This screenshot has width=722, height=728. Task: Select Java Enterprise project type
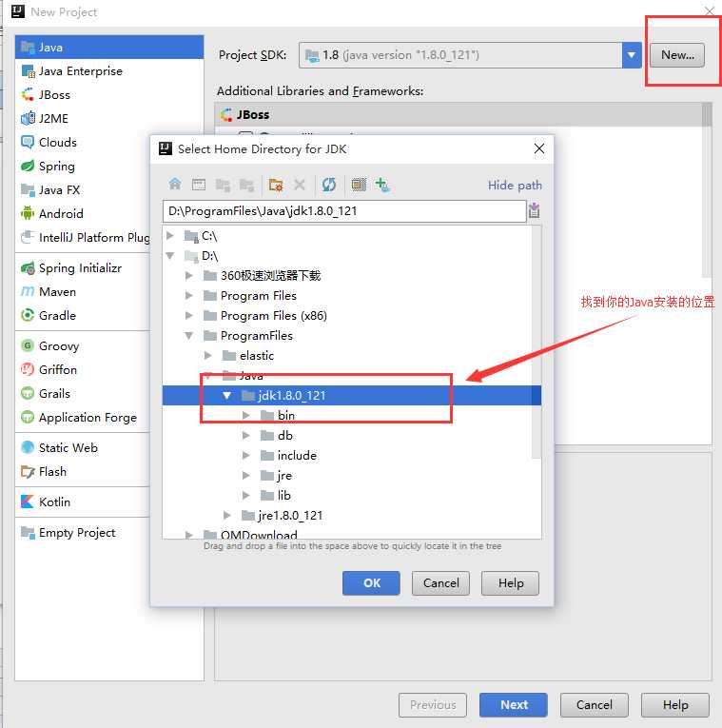coord(109,71)
